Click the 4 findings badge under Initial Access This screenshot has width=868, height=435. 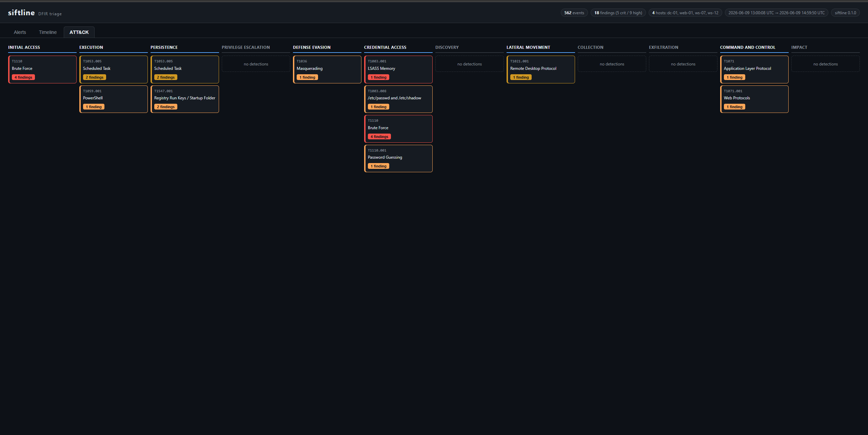point(23,77)
